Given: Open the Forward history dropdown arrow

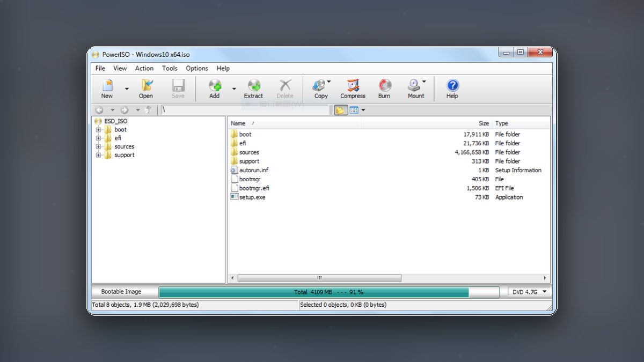Looking at the screenshot, I should tap(137, 110).
